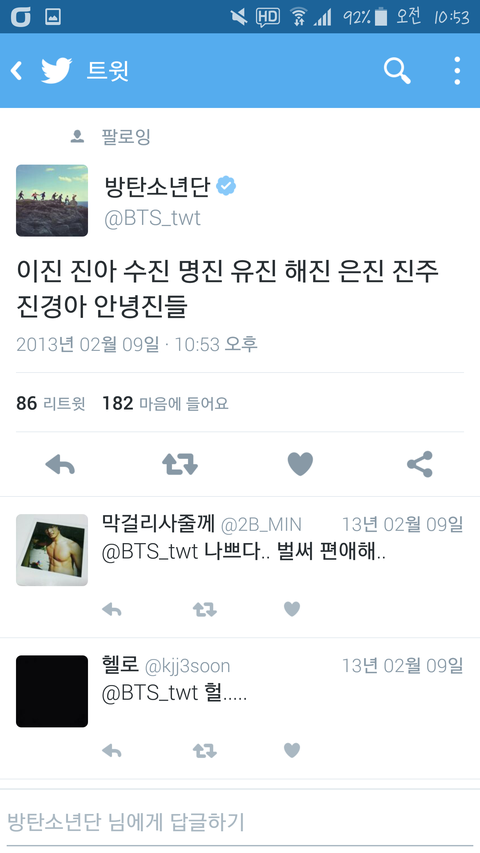Reply to the @2B_MIN comment
The width and height of the screenshot is (480, 853).
(112, 610)
